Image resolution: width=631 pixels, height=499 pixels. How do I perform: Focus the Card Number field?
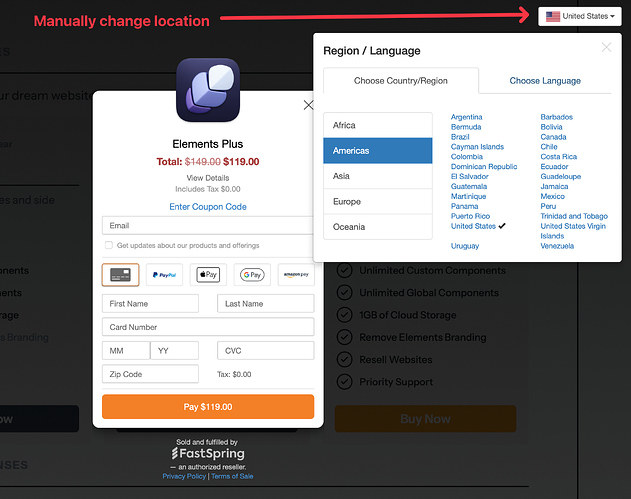pos(208,327)
